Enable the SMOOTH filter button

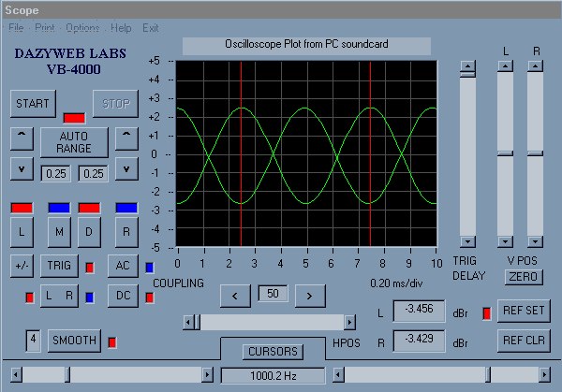[73, 341]
